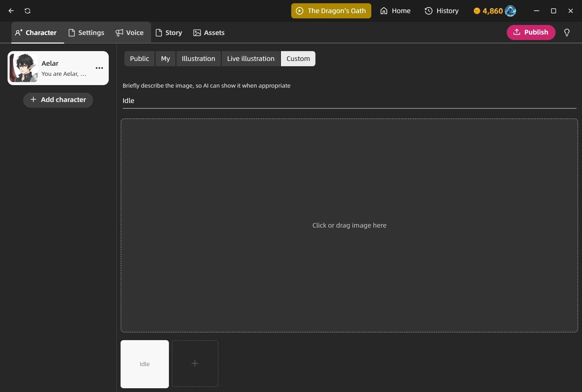Play The Dragon's Oath story
Viewport: 582px width, 392px height.
[331, 11]
